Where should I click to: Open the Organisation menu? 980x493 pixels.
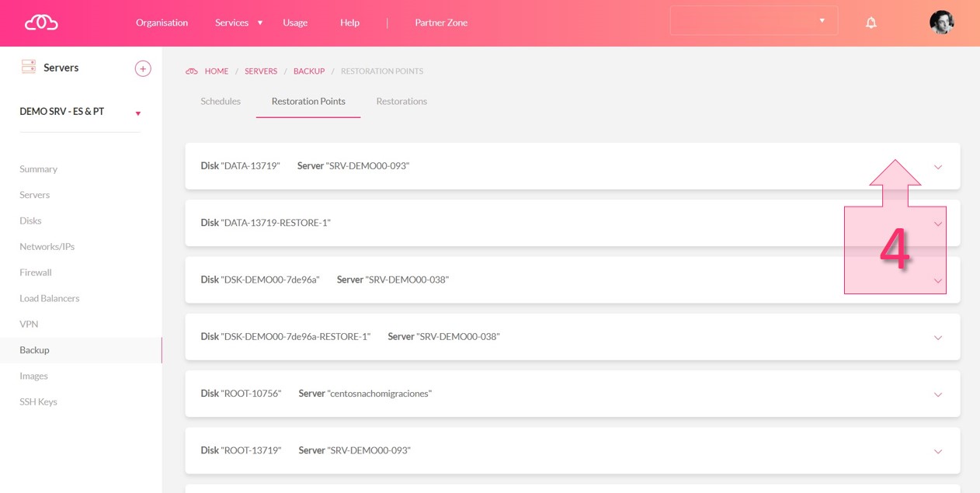point(162,23)
